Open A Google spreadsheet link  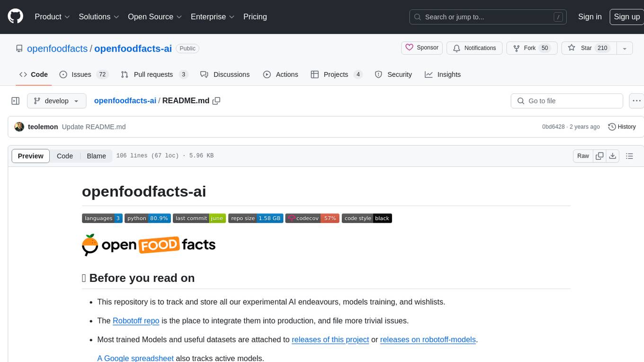tap(135, 358)
